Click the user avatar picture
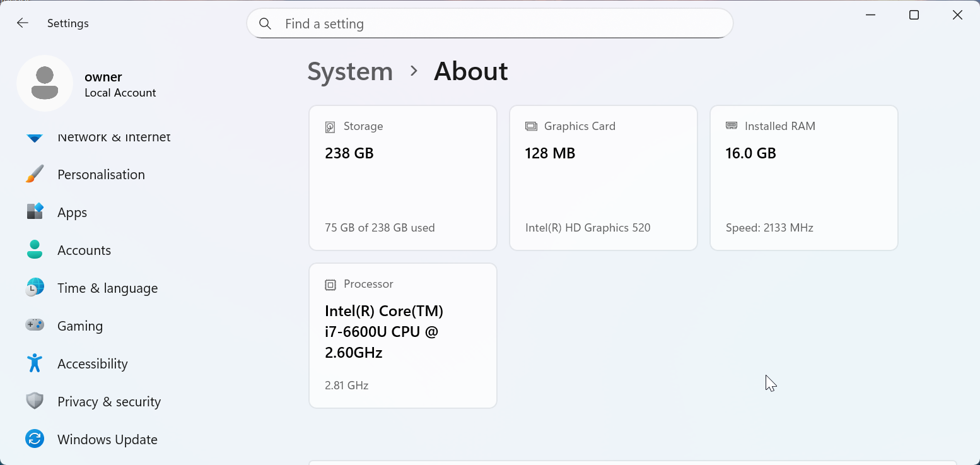The image size is (980, 465). click(45, 83)
